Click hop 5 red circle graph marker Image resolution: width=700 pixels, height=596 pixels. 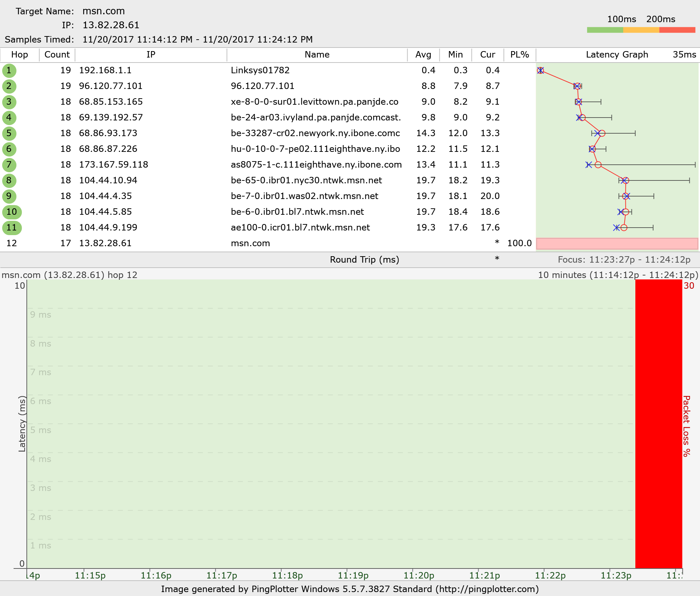coord(602,133)
